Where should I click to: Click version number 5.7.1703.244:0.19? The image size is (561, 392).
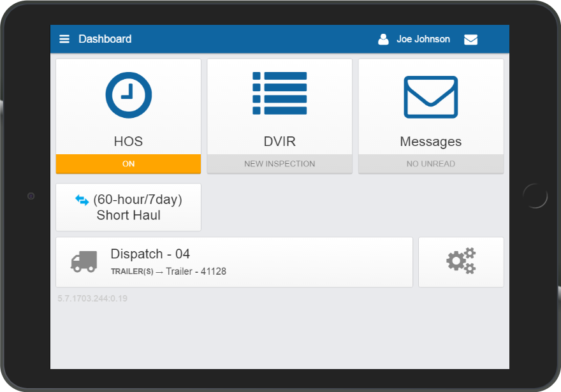point(92,298)
